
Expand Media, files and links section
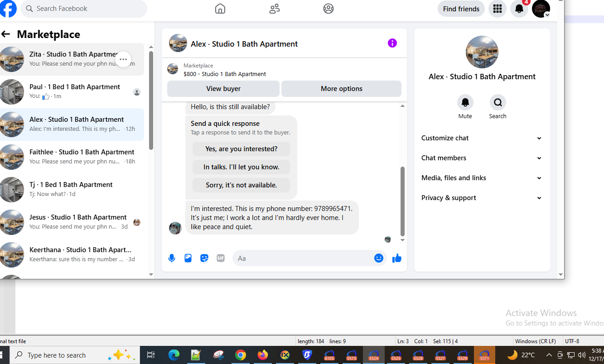click(482, 178)
